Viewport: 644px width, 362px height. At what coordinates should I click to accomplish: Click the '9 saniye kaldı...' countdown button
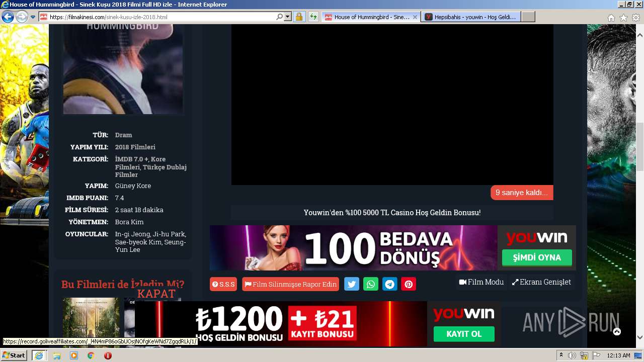point(522,193)
